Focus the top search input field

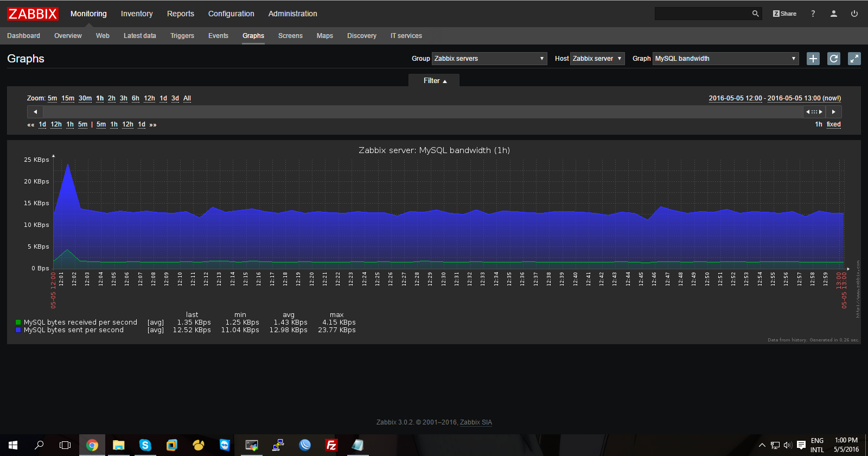703,14
